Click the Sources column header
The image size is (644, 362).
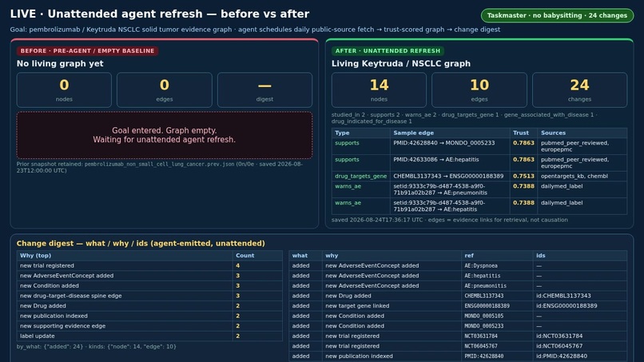pyautogui.click(x=582, y=133)
